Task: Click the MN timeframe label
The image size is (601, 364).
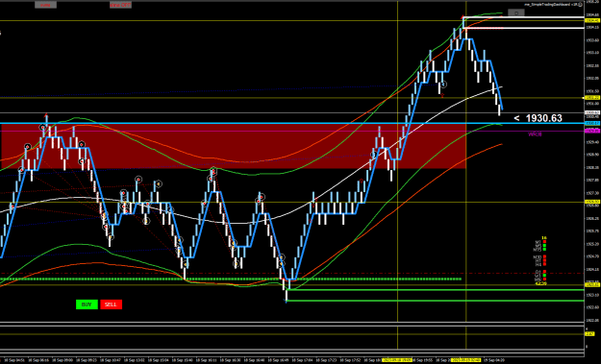Action: pos(538,279)
